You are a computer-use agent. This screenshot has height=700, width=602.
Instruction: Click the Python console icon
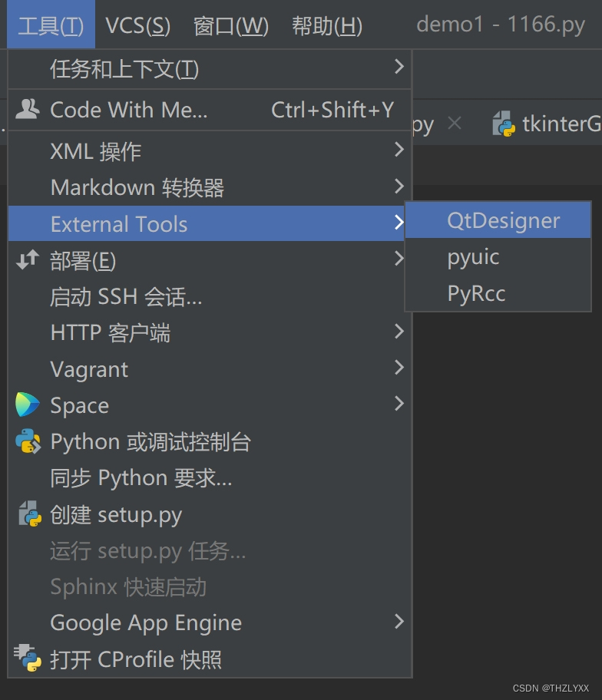pyautogui.click(x=28, y=441)
